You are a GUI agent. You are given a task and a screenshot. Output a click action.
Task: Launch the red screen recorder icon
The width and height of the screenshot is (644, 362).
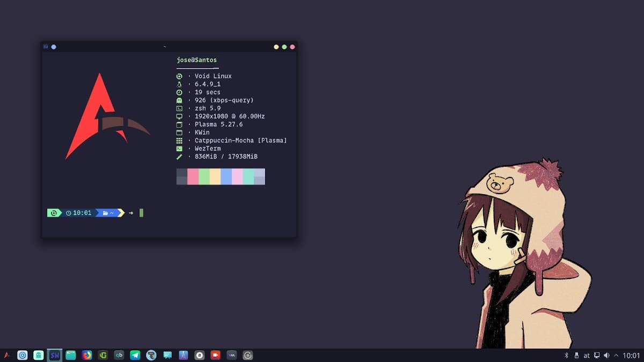point(215,355)
